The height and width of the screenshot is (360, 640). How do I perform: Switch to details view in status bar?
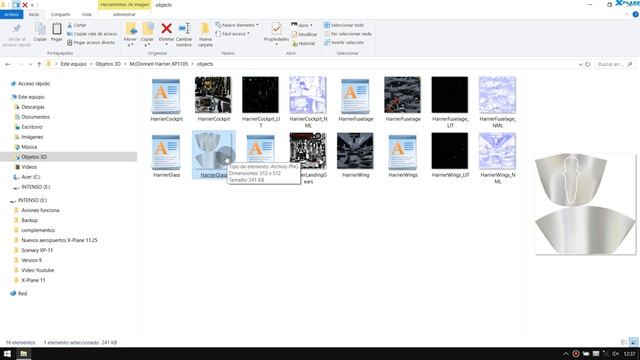[624, 342]
